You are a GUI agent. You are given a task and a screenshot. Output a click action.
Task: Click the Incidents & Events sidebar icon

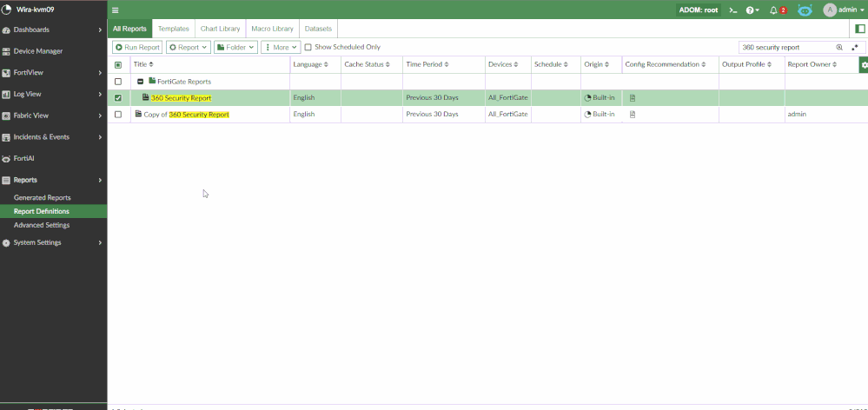6,137
